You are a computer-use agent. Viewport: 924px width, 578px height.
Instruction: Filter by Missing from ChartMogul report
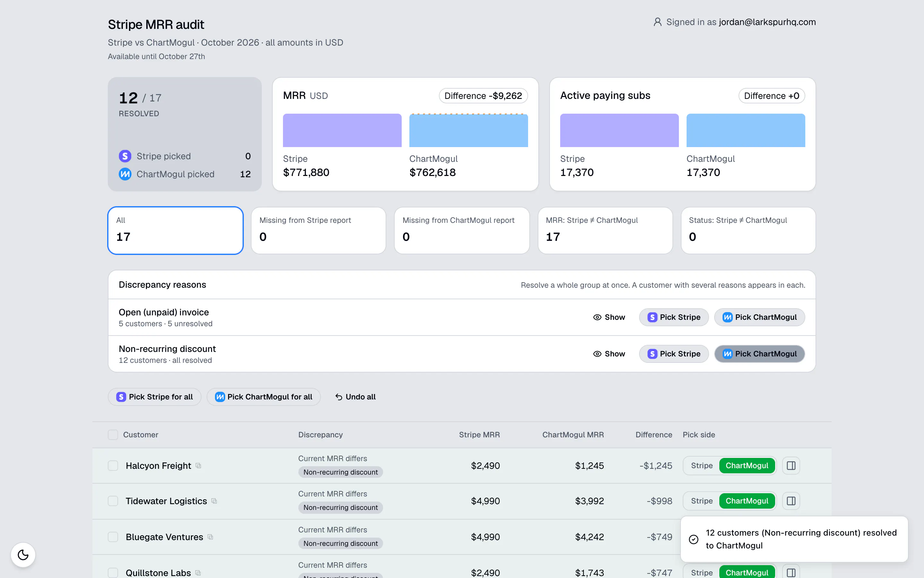point(462,231)
